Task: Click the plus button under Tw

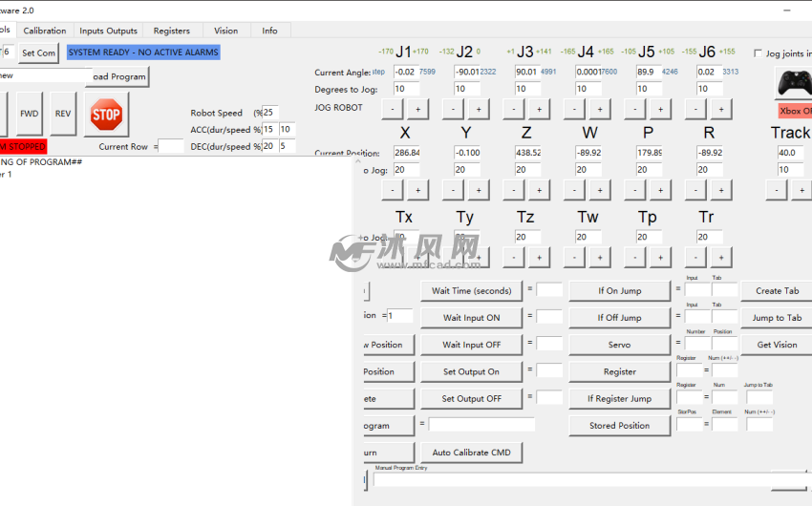Action: coord(599,257)
